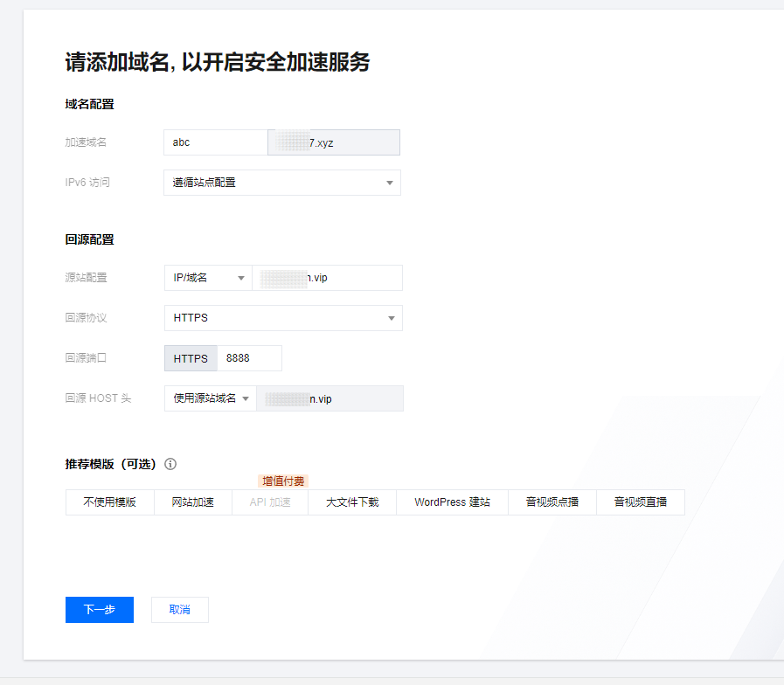The height and width of the screenshot is (685, 784).
Task: Choose the 网站加速 template
Action: (192, 502)
